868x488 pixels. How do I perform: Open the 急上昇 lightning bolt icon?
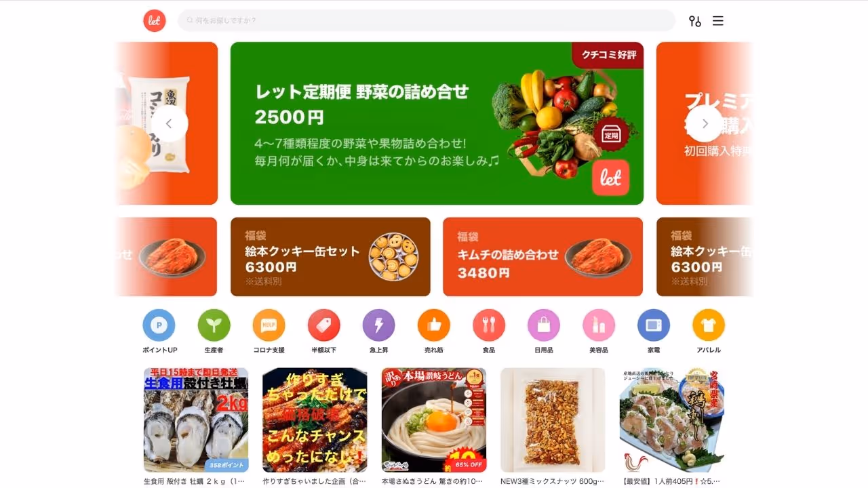click(x=378, y=325)
